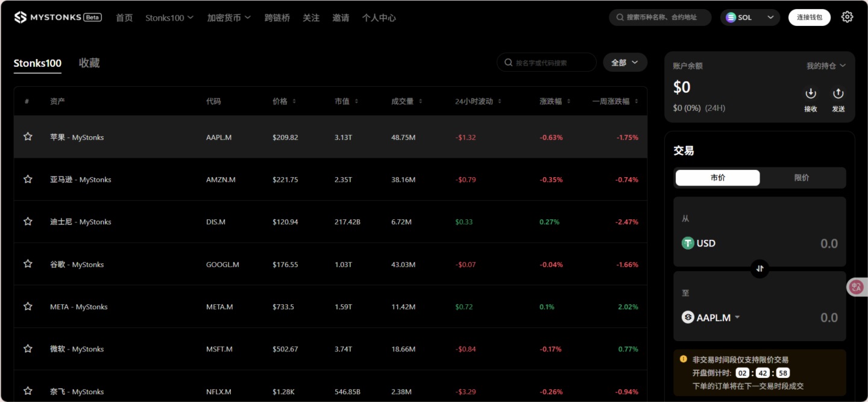The height and width of the screenshot is (402, 868).
Task: Click the 连接钱包 button
Action: click(x=809, y=17)
